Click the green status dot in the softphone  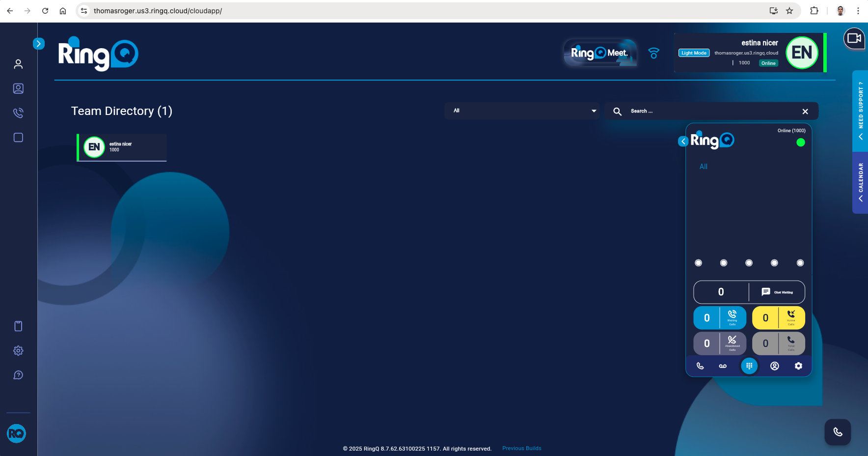801,142
